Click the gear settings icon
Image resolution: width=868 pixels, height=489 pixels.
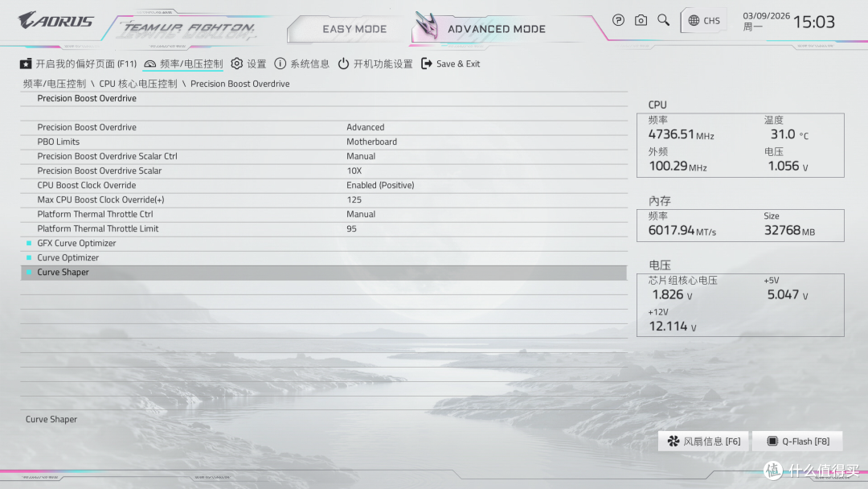[x=237, y=64]
